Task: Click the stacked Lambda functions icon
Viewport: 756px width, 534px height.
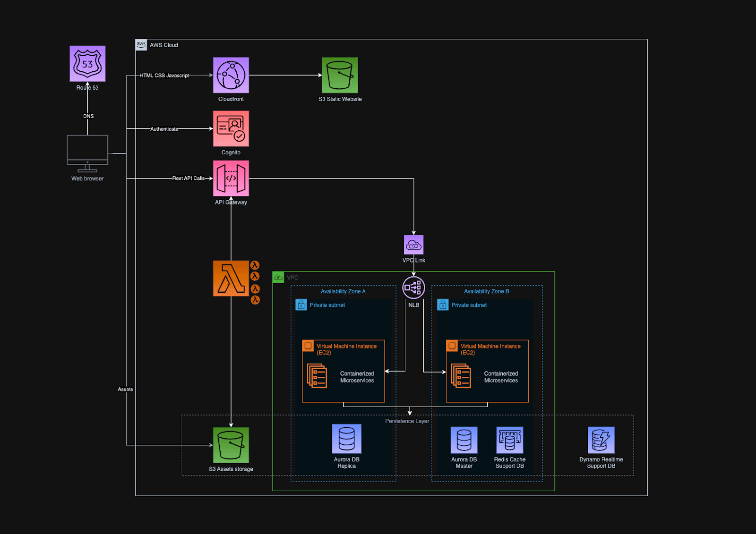Action: coord(232,279)
